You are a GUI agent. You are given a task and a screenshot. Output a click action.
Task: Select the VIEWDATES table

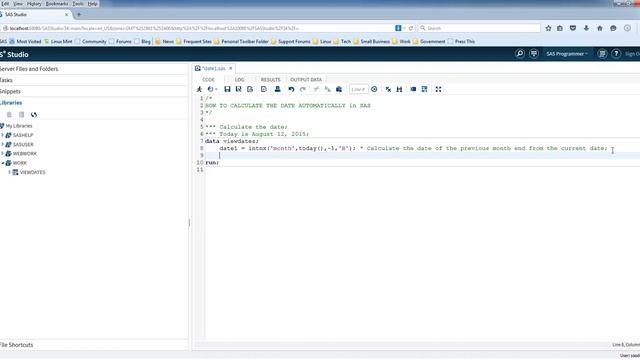point(33,172)
